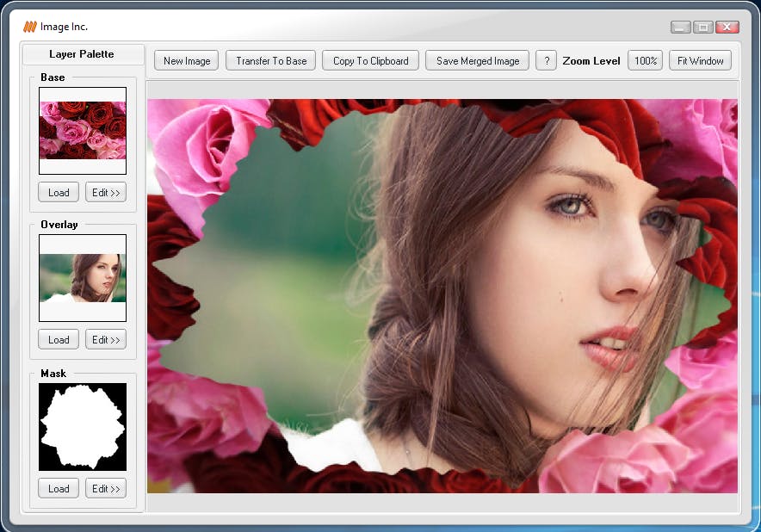Click the New Image button
Viewport: 761px width, 532px height.
[187, 60]
